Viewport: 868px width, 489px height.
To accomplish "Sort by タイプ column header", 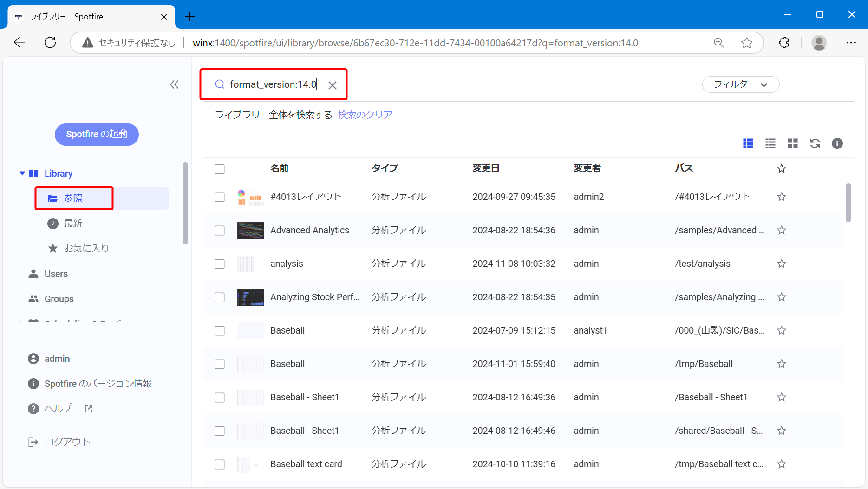I will pyautogui.click(x=385, y=168).
